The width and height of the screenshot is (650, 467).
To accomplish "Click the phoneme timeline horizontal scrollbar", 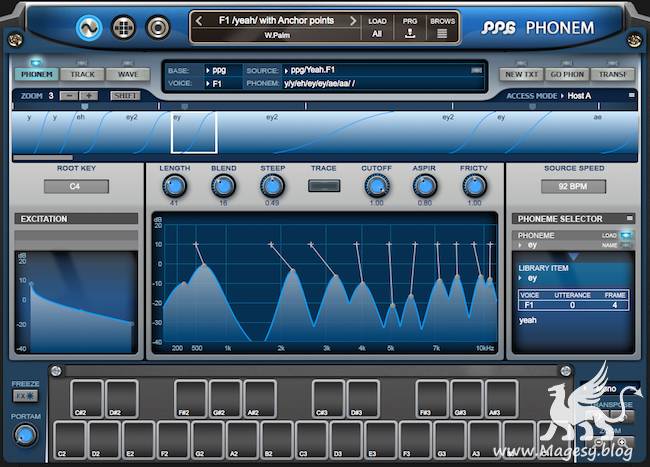I will tap(43, 157).
